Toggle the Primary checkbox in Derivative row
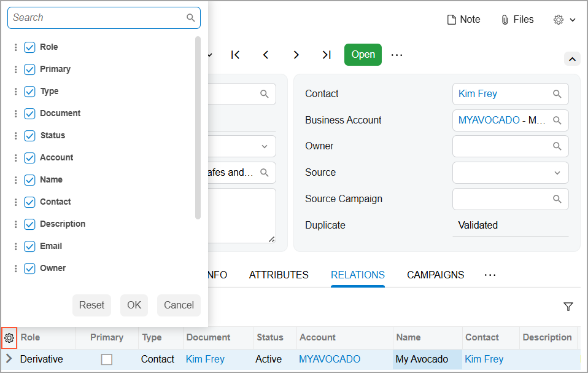 (107, 359)
